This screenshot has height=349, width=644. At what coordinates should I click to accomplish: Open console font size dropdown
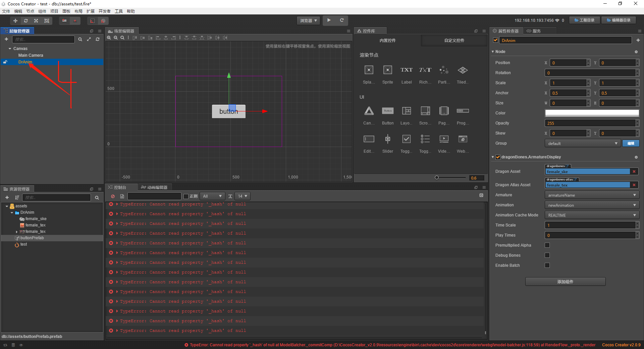[x=242, y=196]
